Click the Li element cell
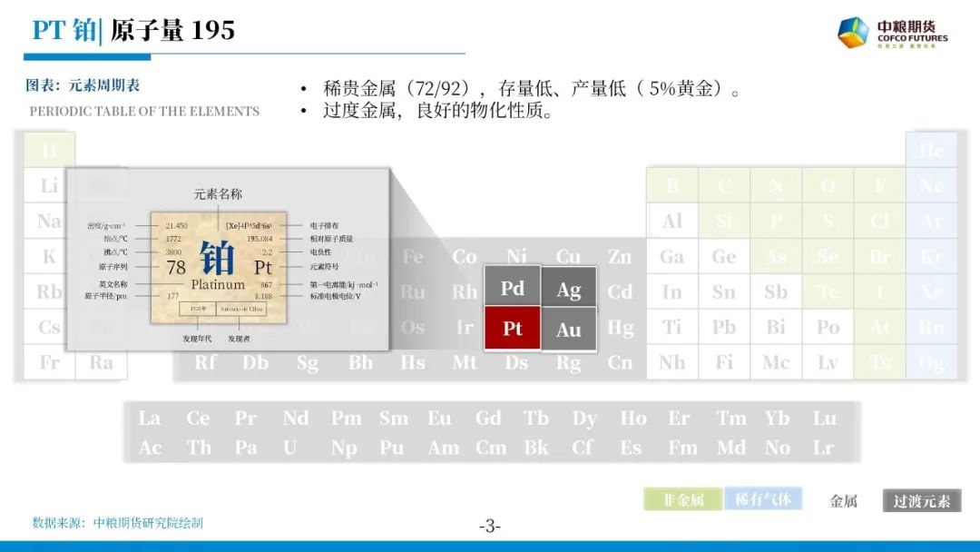This screenshot has width=980, height=552. (49, 185)
